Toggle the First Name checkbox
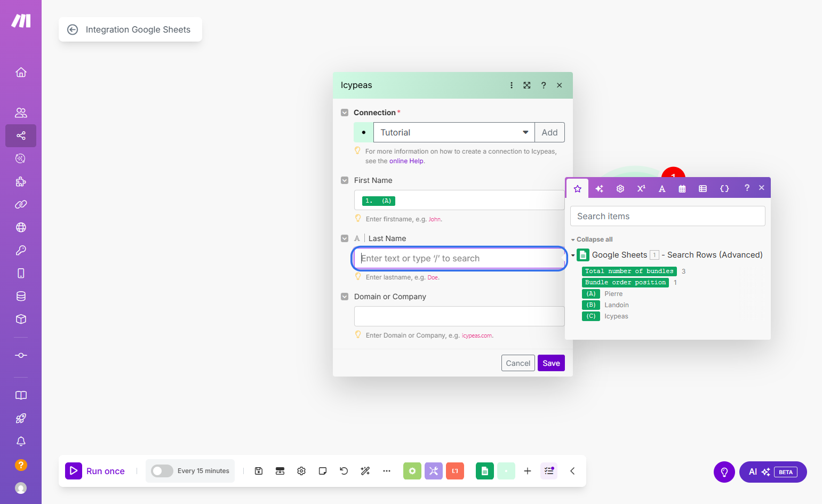Image resolution: width=822 pixels, height=504 pixels. click(345, 180)
